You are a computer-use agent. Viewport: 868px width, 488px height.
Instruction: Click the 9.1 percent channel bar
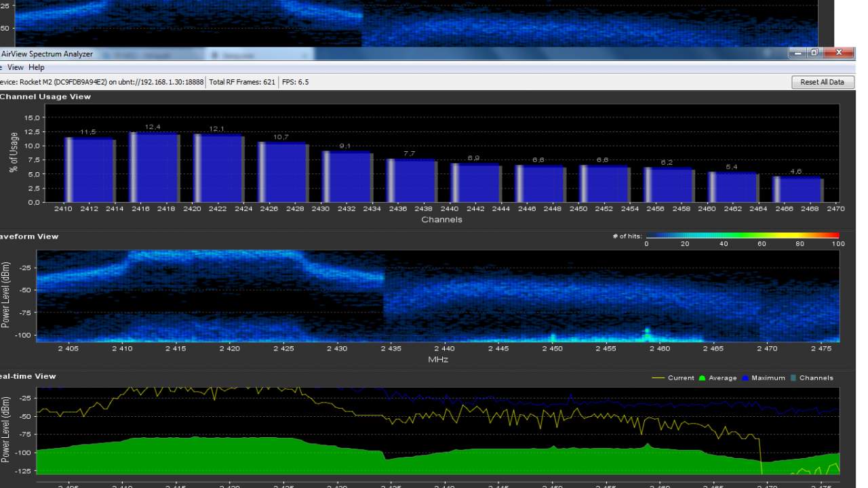347,176
